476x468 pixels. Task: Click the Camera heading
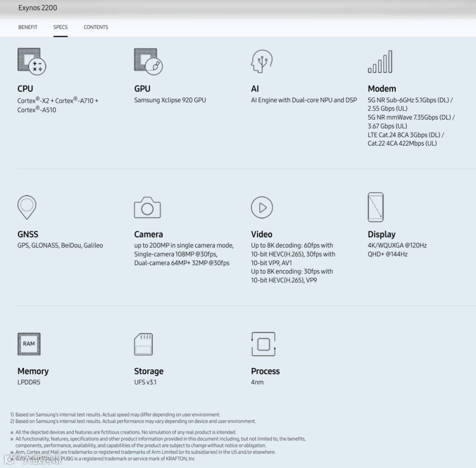click(149, 234)
